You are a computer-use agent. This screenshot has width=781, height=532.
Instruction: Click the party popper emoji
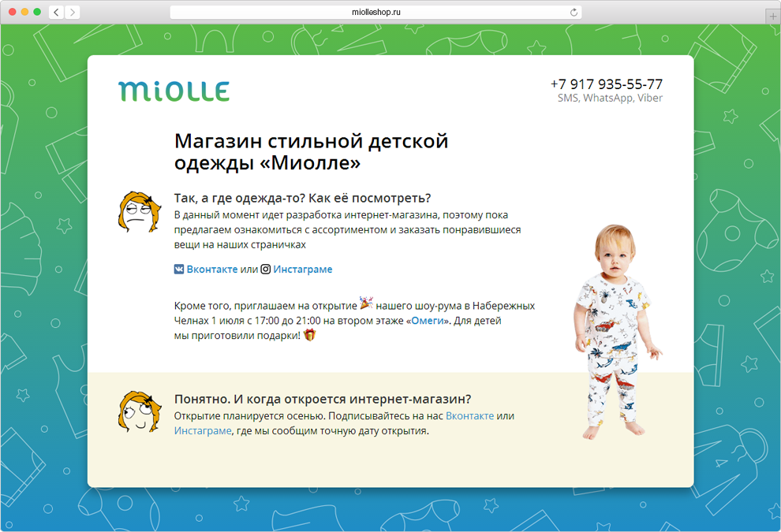click(x=366, y=302)
